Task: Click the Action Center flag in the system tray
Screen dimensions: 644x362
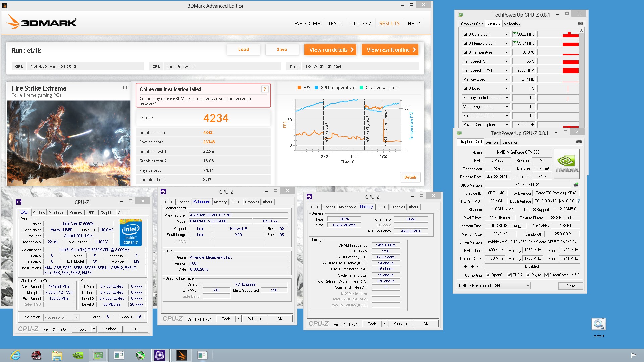Action: pos(633,355)
